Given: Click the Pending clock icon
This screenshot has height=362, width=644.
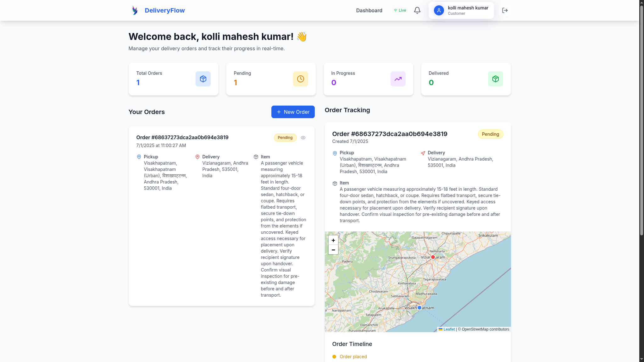Looking at the screenshot, I should [300, 79].
